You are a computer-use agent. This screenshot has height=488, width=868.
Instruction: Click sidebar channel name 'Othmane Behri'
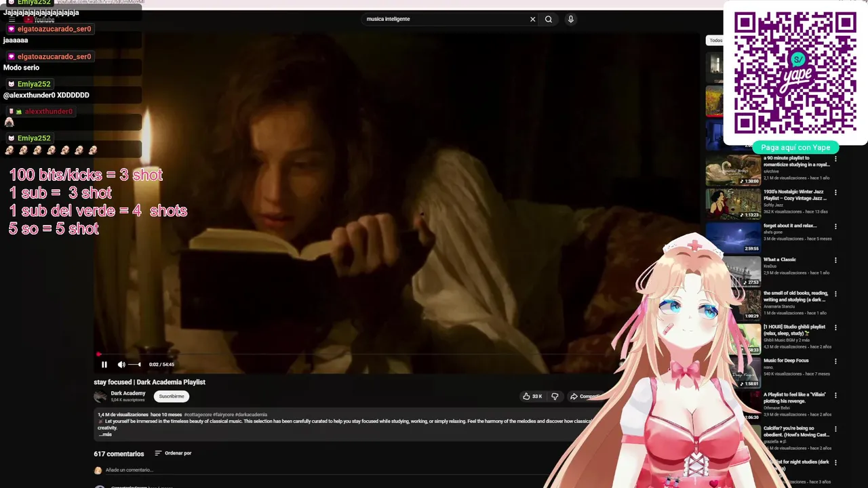pyautogui.click(x=776, y=408)
